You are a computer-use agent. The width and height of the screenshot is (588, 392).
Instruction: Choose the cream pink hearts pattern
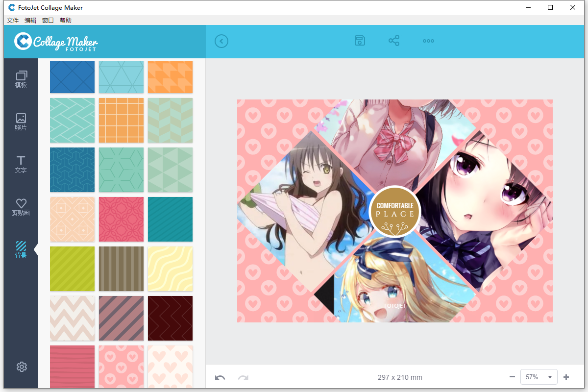[170, 367]
